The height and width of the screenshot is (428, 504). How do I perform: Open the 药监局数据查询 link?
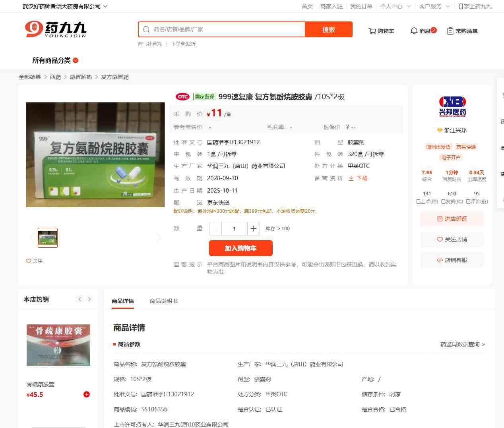click(462, 344)
